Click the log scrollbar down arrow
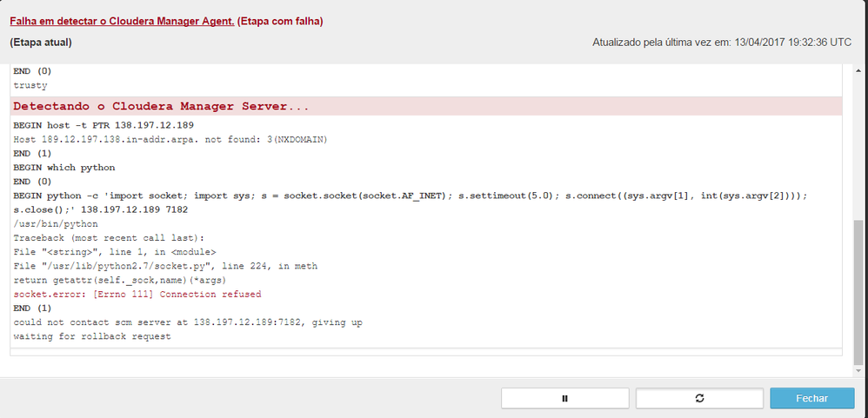This screenshot has width=868, height=418. coord(858,370)
